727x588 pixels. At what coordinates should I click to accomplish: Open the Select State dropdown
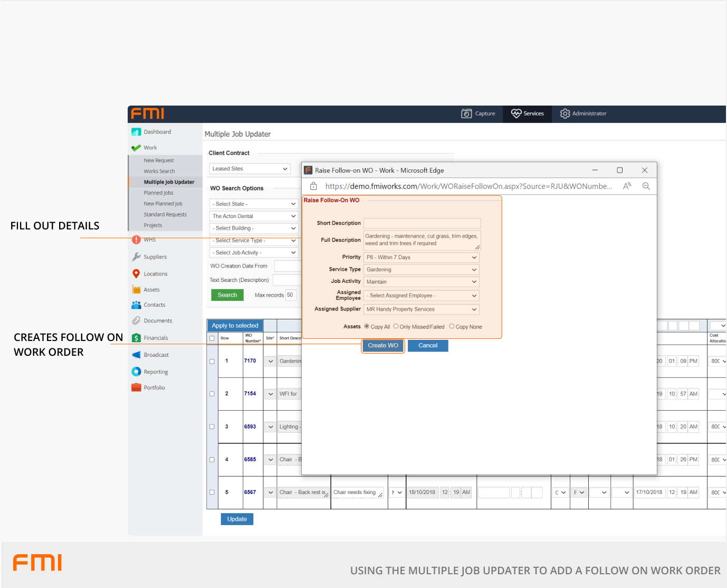(x=254, y=204)
